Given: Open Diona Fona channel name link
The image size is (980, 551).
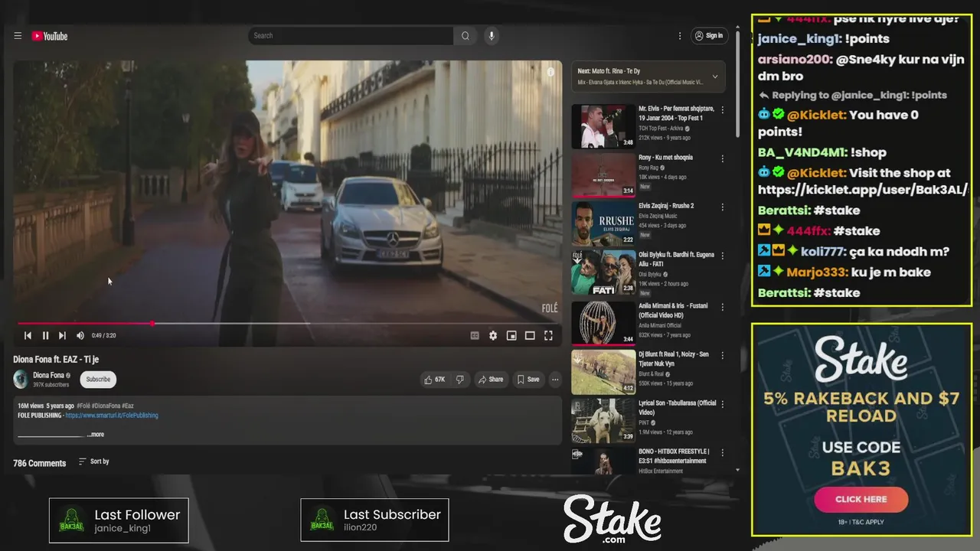Looking at the screenshot, I should click(48, 375).
